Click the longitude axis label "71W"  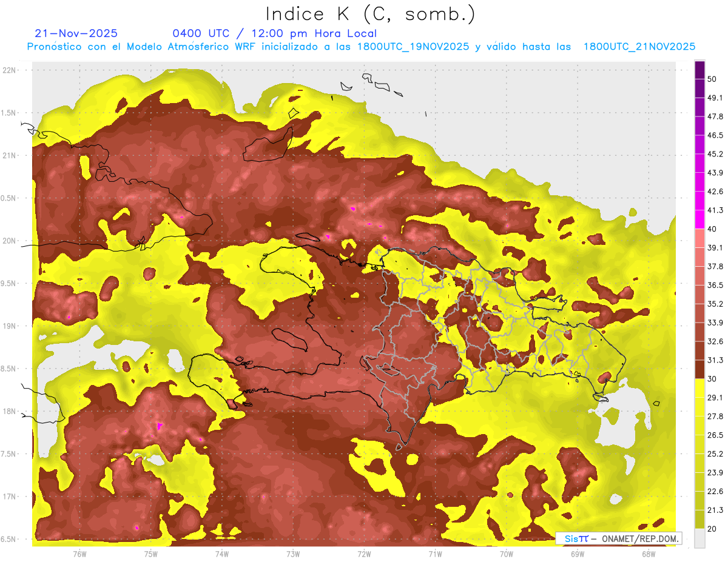pos(435,554)
